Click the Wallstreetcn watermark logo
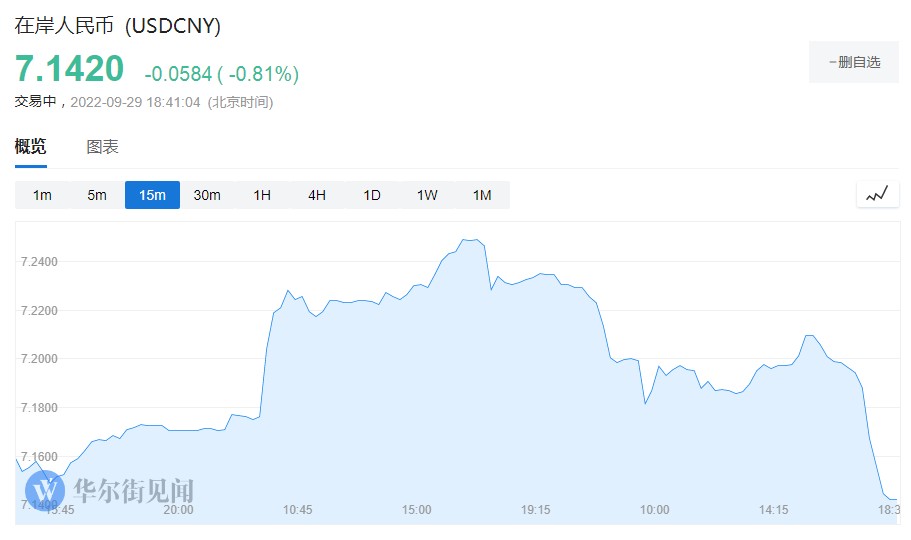 click(x=110, y=491)
